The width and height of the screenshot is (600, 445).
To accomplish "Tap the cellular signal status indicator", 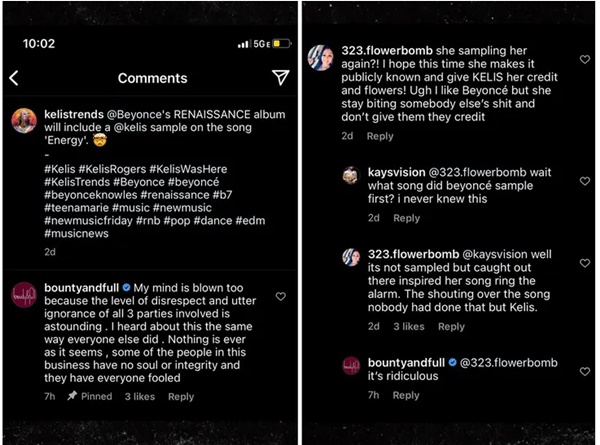I will pos(246,44).
